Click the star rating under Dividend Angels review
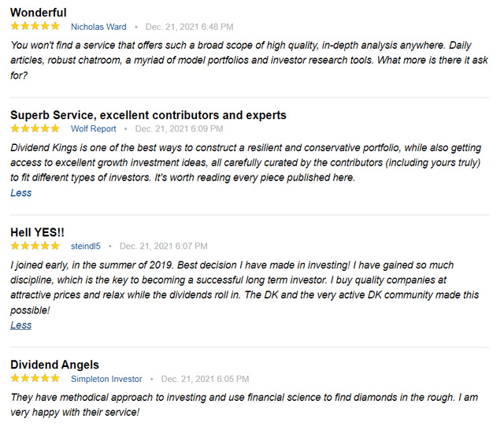Screen dimensions: 504x430 pyautogui.click(x=35, y=378)
